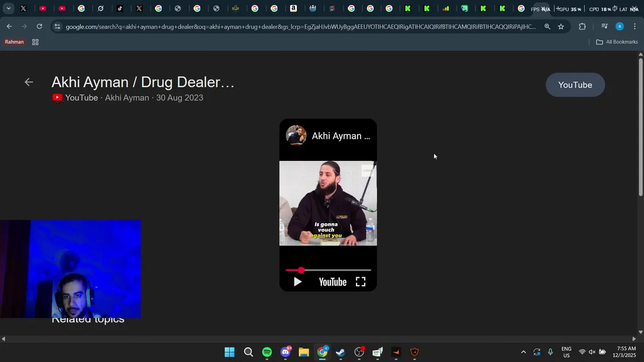Open Windows Search from the taskbar
Screen dimensions: 644x362
tap(249, 352)
